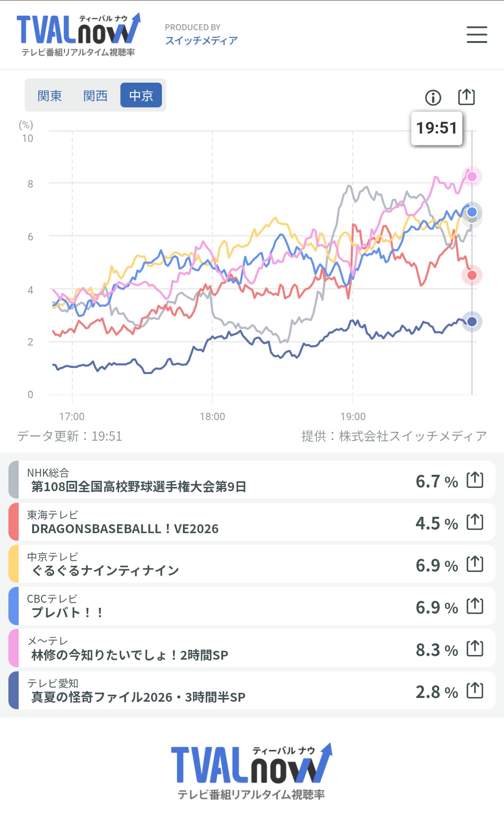
Task: Select the 中京 region tab
Action: coord(141,95)
